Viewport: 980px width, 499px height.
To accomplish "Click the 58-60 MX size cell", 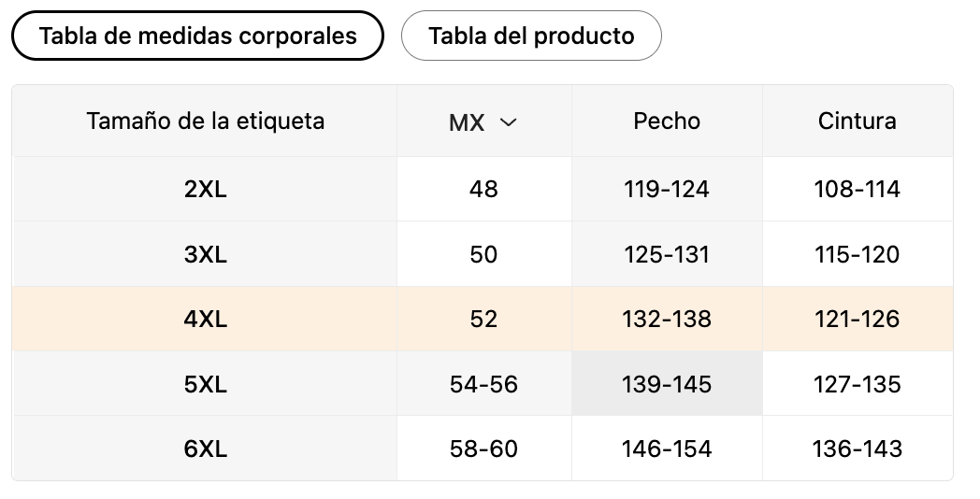I will pyautogui.click(x=483, y=449).
